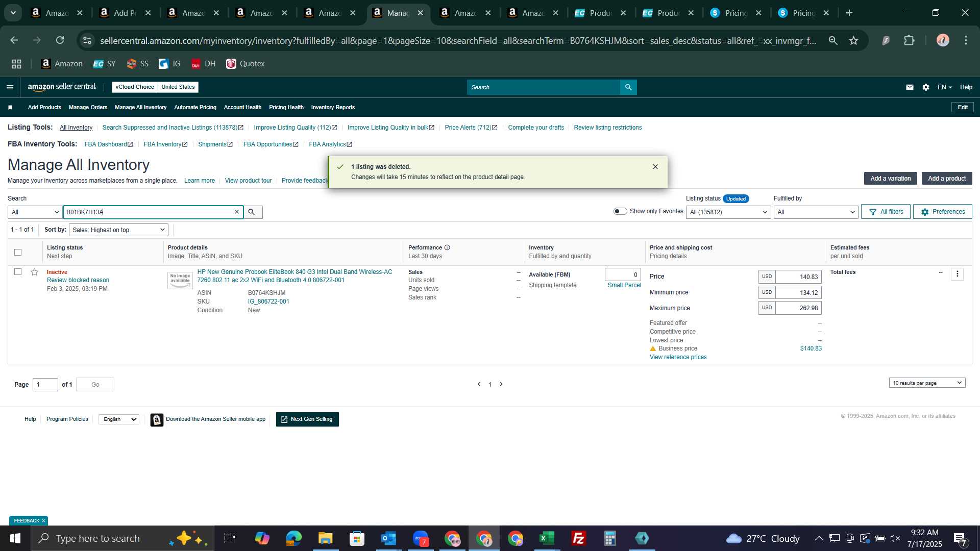Open Excel from the taskbar
This screenshot has width=980, height=551.
tap(547, 538)
